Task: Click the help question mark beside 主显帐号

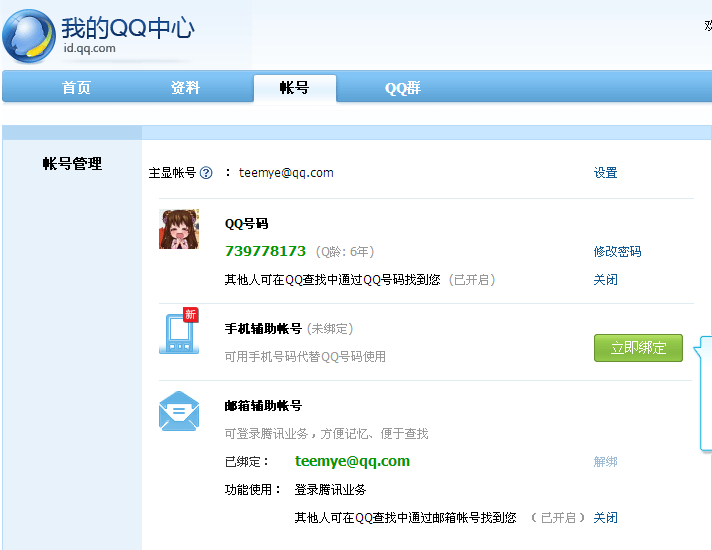Action: point(206,173)
